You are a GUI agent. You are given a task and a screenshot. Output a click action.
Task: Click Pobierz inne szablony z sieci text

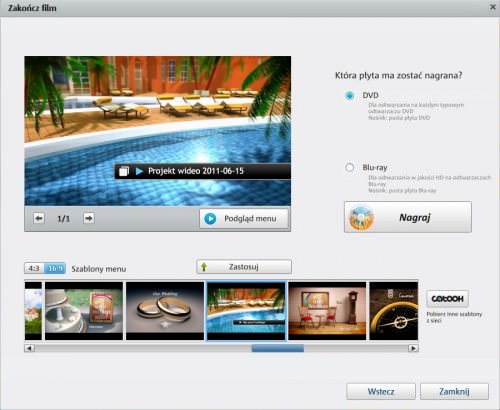click(454, 317)
